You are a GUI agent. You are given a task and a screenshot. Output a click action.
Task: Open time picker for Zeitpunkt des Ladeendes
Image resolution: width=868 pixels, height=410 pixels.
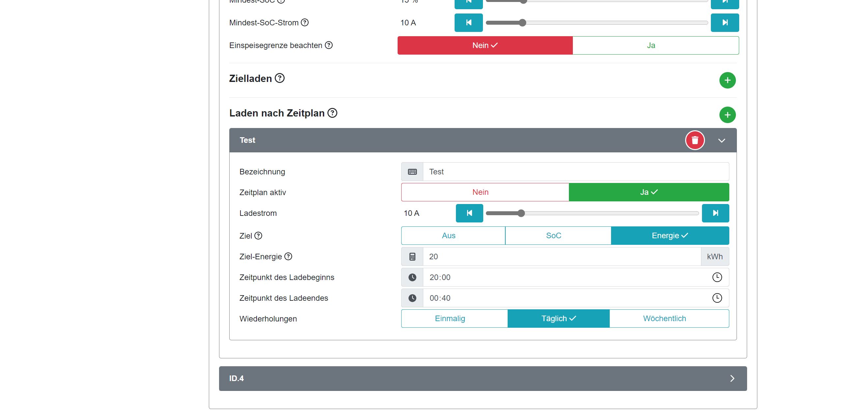pos(717,298)
